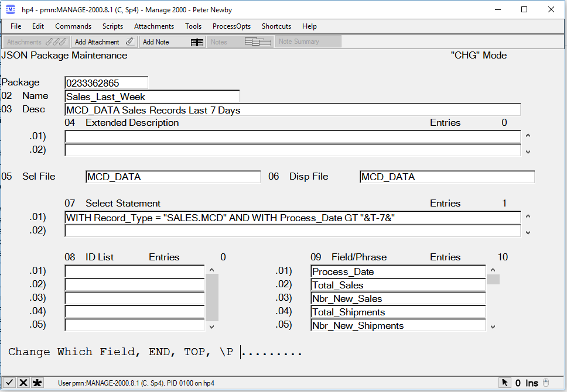Click the Total_Shipments field entry
This screenshot has height=392, width=567.
pos(398,311)
